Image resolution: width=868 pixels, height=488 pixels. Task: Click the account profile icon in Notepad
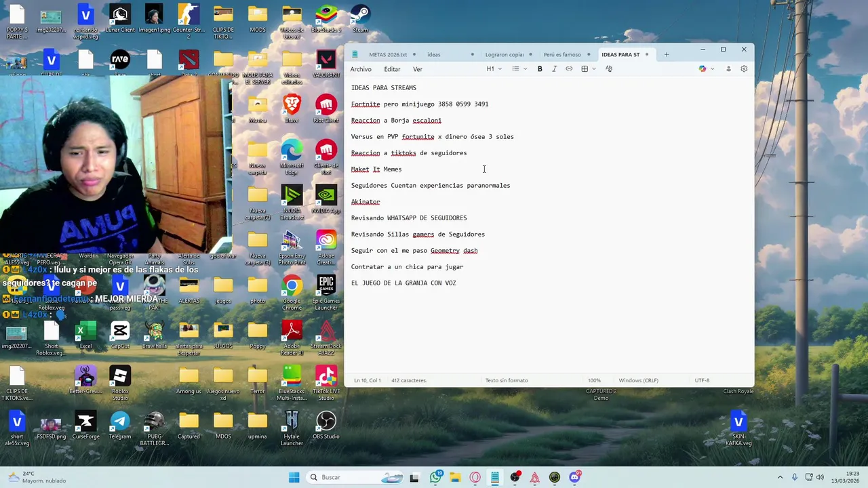click(x=728, y=69)
